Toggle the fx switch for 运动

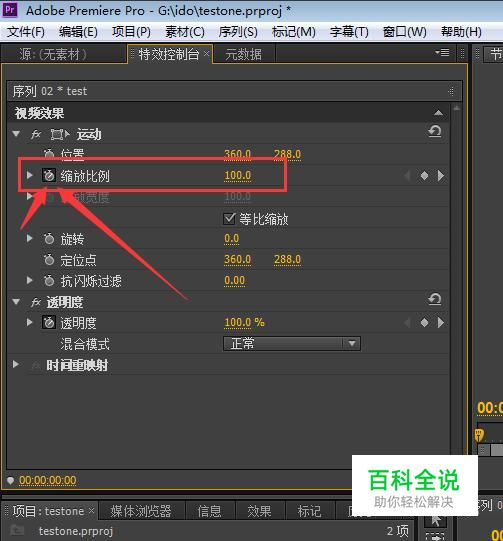[x=36, y=134]
